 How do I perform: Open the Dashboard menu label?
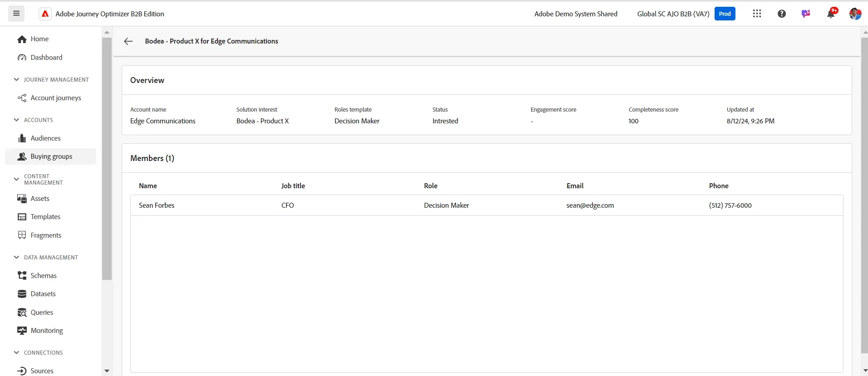[46, 58]
